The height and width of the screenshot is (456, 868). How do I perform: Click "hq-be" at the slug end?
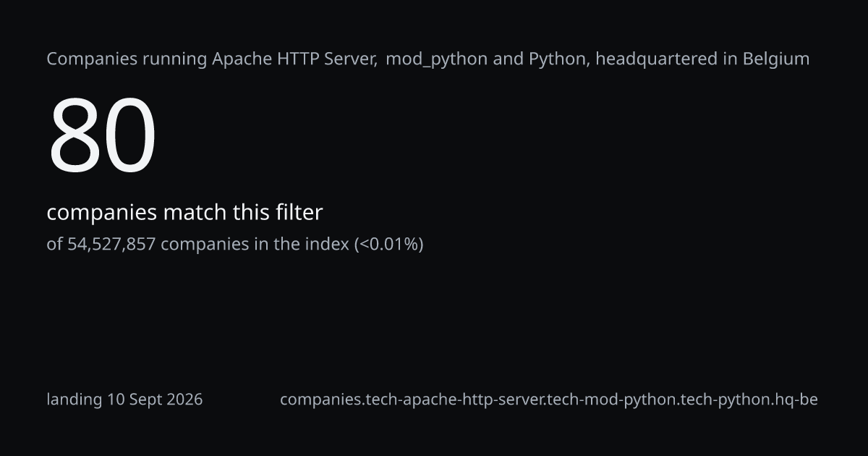coord(794,400)
